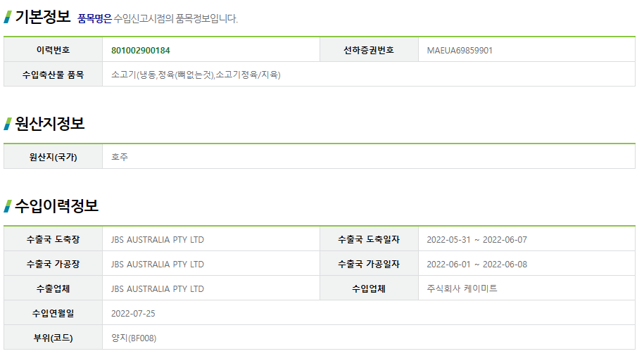Image resolution: width=644 pixels, height=356 pixels.
Task: Click the bill of lading number MAEUA69859901
Action: (460, 51)
